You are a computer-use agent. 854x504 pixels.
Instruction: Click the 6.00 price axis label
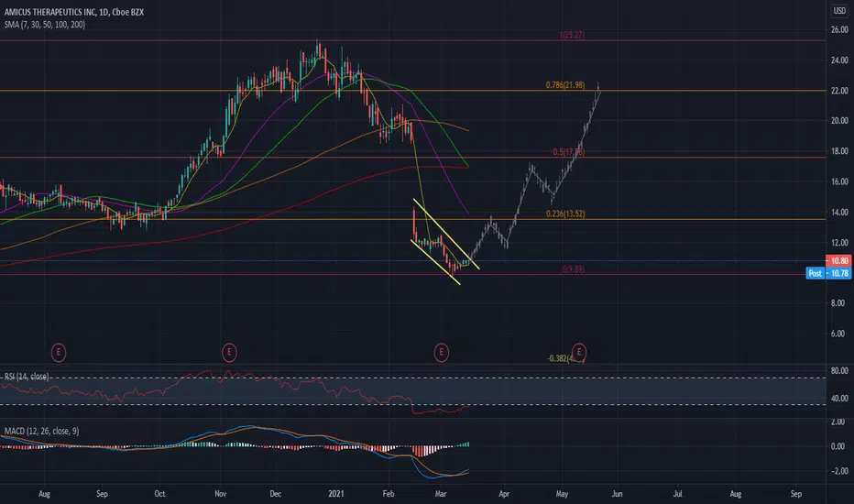click(x=838, y=334)
